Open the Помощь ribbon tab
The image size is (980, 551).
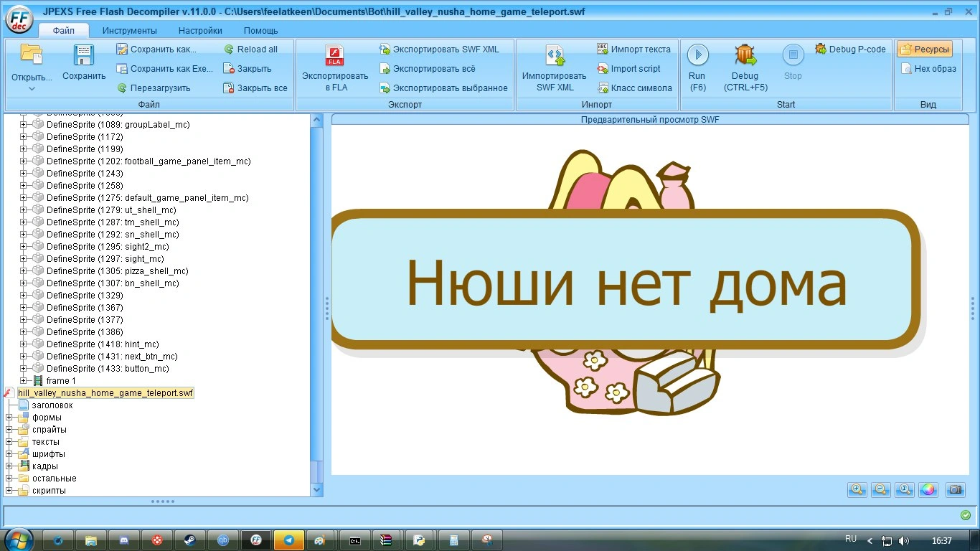pos(260,31)
